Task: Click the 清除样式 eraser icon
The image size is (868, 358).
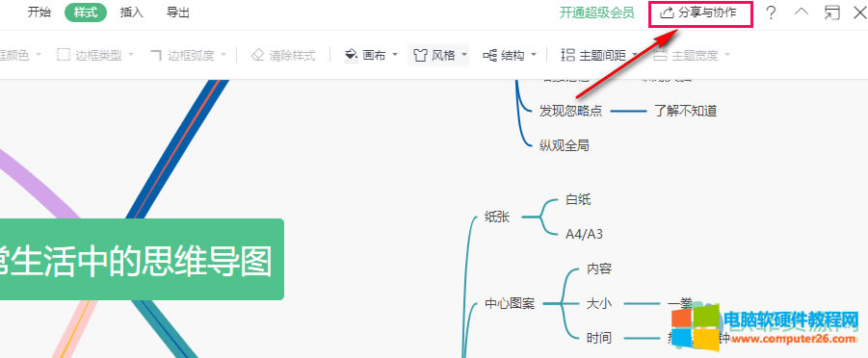Action: pos(257,55)
